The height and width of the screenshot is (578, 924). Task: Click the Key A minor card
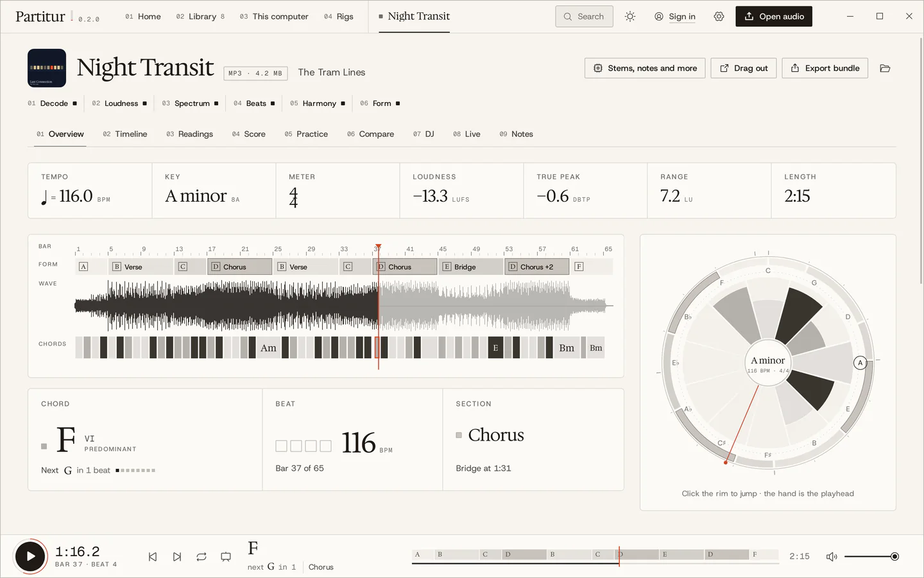[214, 191]
